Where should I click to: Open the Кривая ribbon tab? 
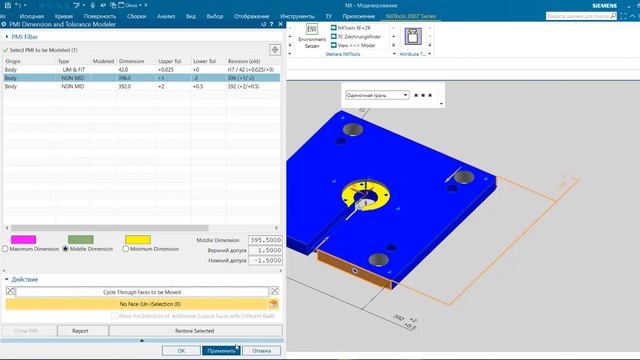(64, 16)
